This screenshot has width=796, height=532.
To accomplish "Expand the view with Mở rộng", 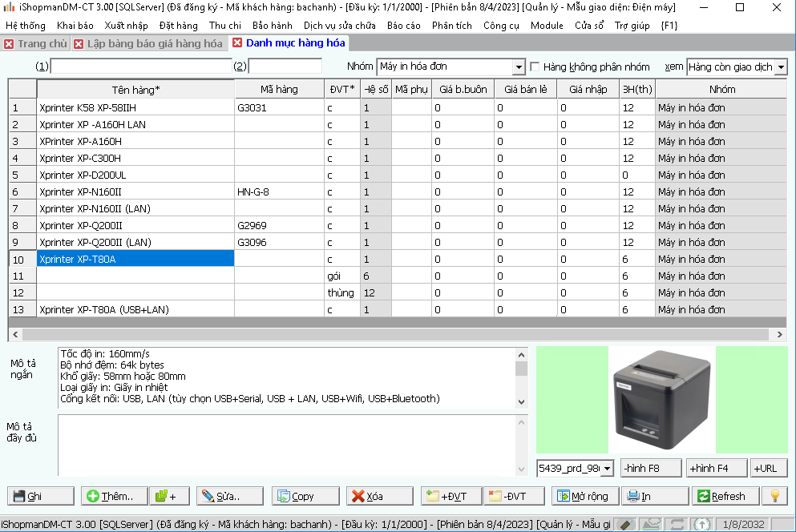I will [585, 496].
